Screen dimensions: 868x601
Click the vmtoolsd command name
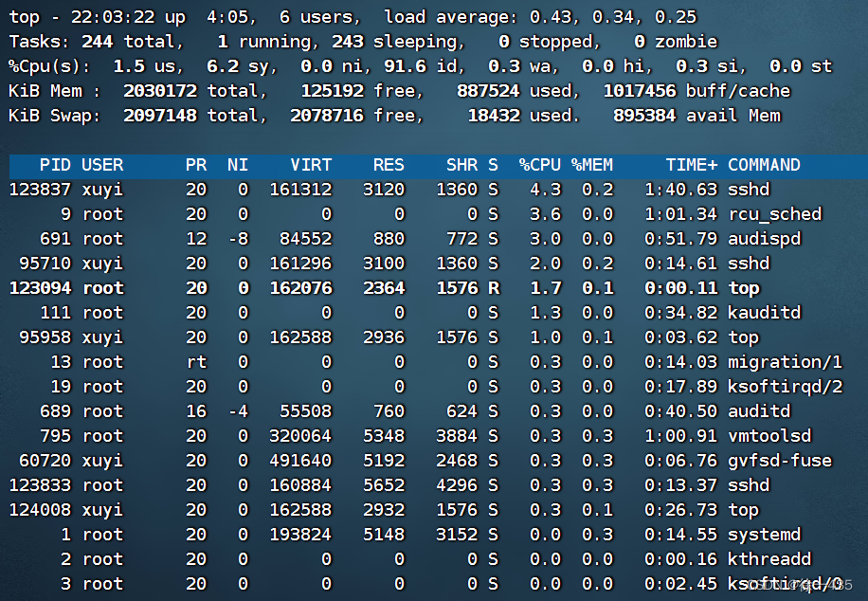tap(769, 436)
